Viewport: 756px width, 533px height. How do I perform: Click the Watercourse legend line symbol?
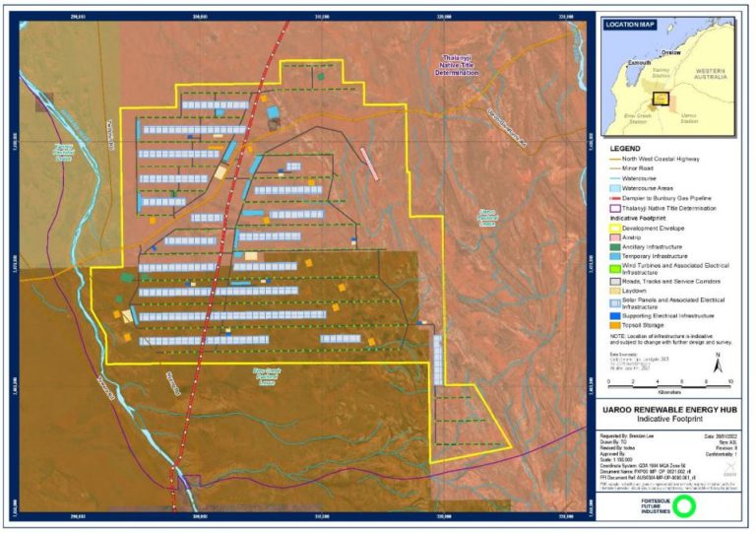[614, 177]
